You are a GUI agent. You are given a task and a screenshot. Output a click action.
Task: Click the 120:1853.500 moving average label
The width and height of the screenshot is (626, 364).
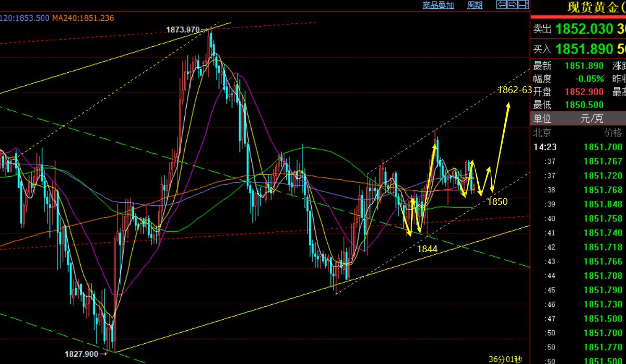pyautogui.click(x=24, y=18)
